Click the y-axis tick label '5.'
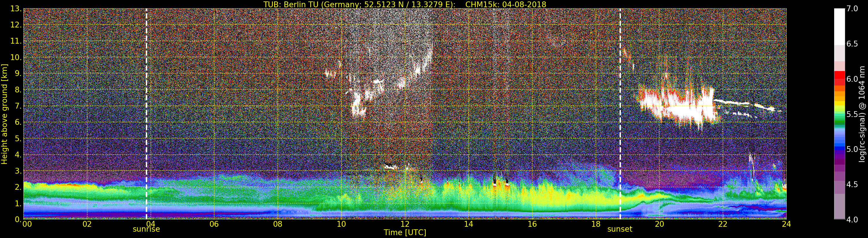 (18, 138)
